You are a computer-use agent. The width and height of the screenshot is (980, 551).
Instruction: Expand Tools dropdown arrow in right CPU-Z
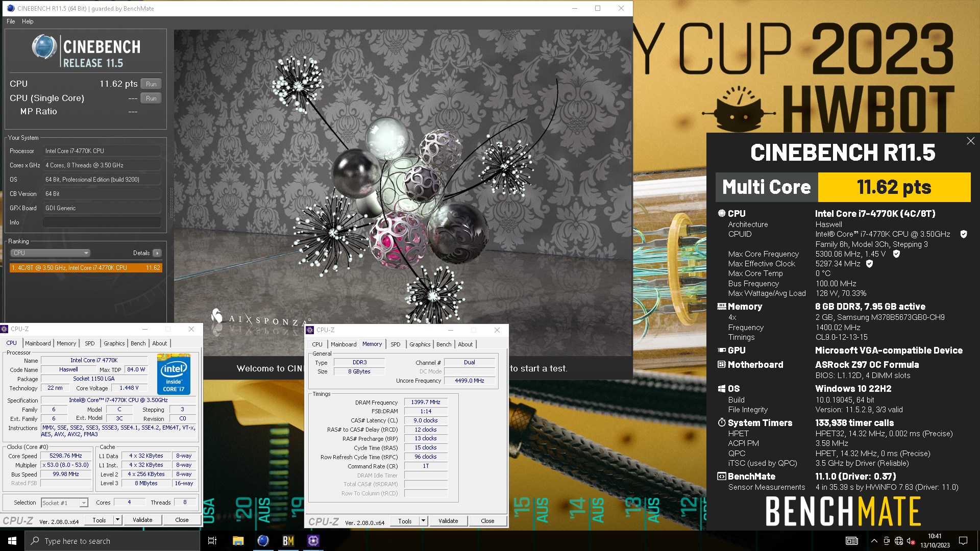(x=423, y=521)
